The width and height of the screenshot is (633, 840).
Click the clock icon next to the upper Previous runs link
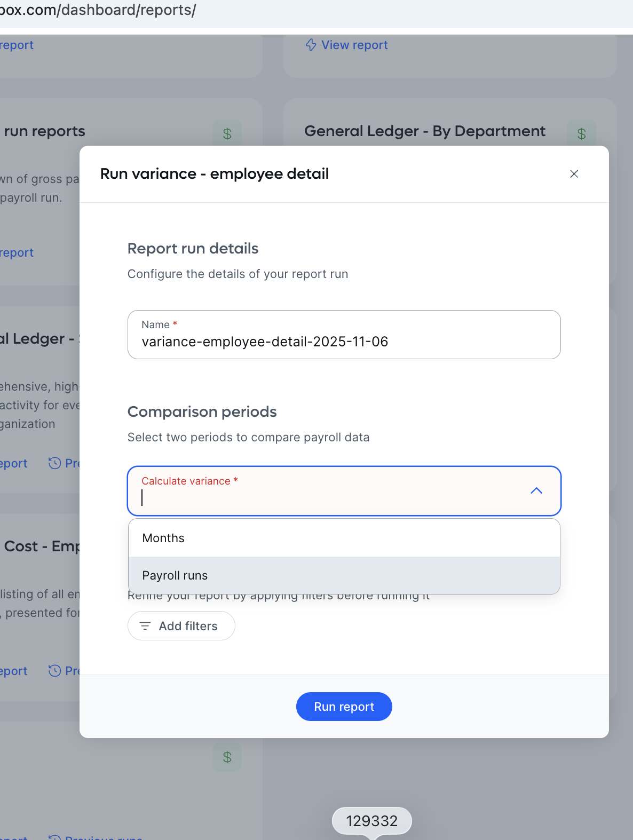[56, 463]
